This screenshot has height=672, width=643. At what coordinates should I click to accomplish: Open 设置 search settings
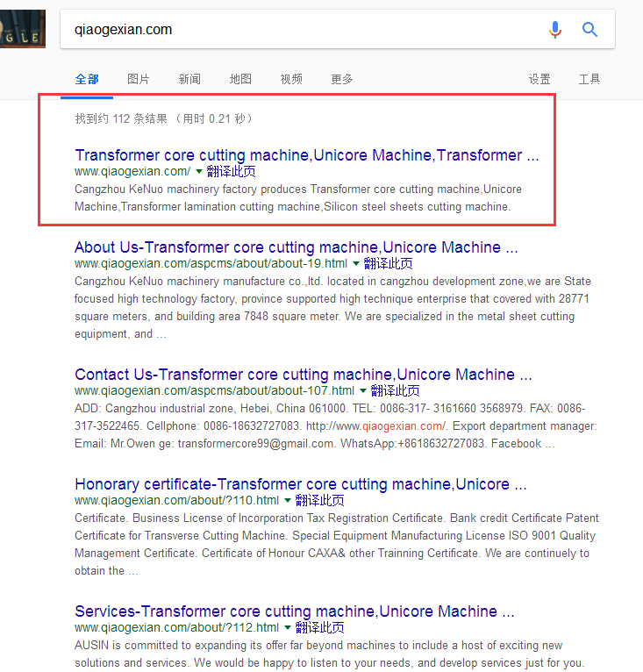(x=539, y=79)
